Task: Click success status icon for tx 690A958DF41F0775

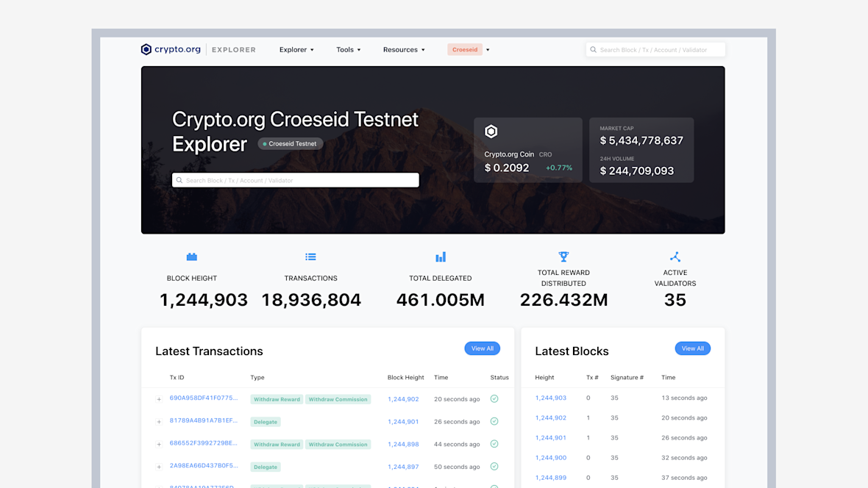Action: (494, 399)
